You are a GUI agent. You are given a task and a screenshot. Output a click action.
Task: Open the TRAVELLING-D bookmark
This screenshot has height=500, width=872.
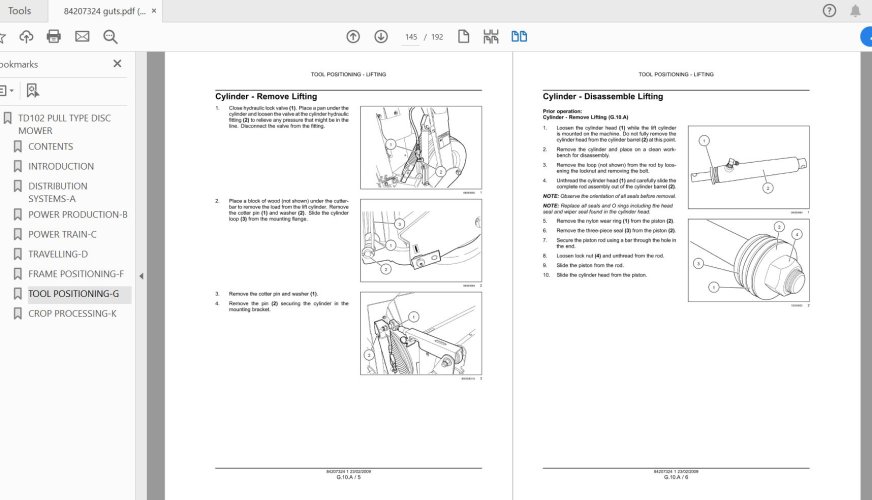[x=58, y=254]
